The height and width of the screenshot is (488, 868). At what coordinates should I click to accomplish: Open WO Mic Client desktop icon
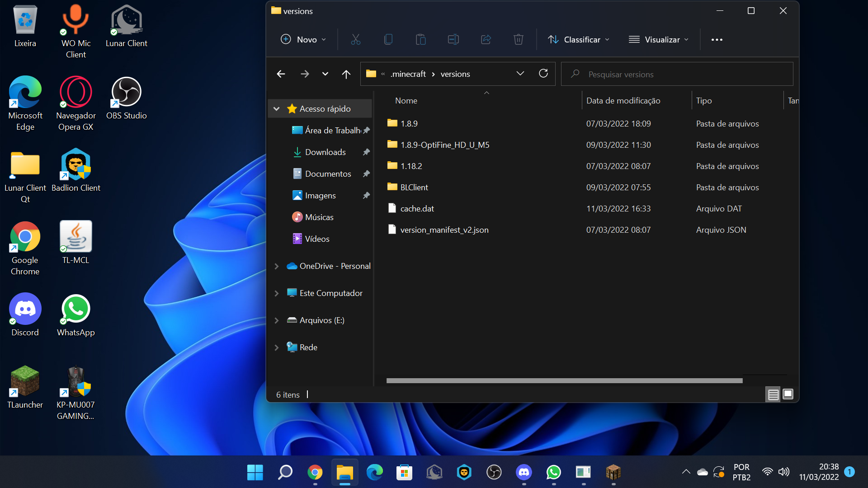76,32
